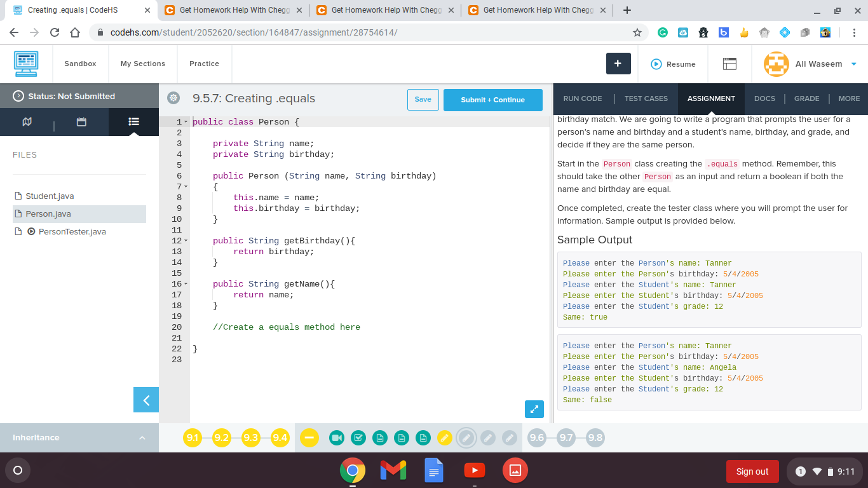Open the calendar view in the sidebar
This screenshot has width=868, height=488.
click(x=81, y=121)
